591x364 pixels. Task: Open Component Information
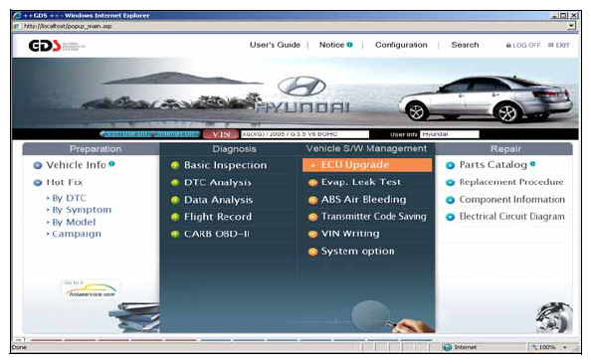tap(511, 199)
